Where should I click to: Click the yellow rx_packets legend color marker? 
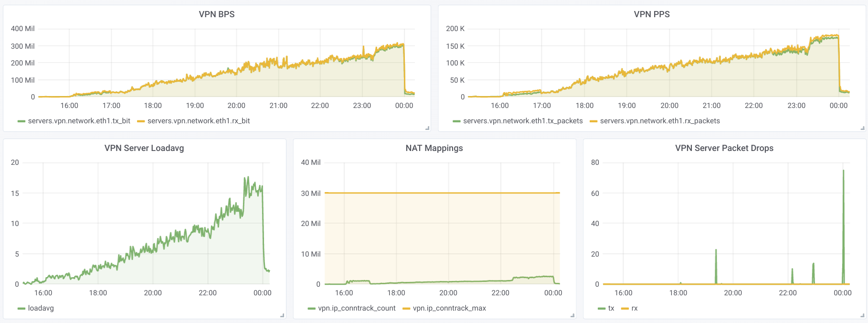coord(593,121)
